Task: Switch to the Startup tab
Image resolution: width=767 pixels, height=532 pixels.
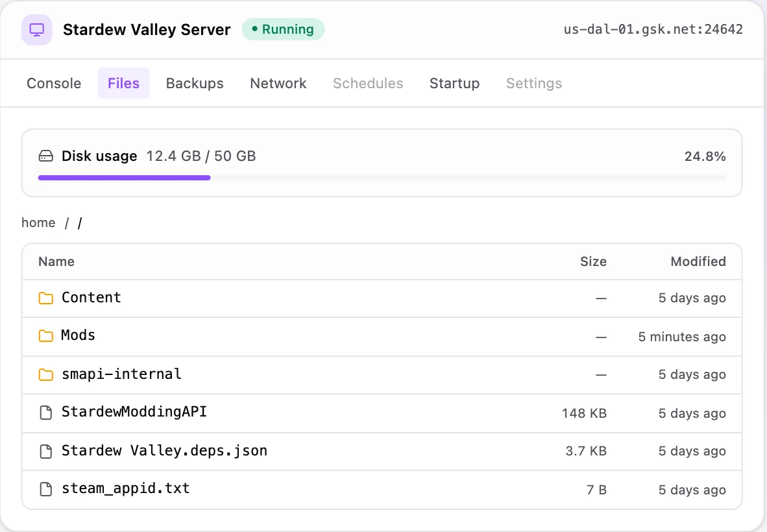Action: pyautogui.click(x=454, y=83)
